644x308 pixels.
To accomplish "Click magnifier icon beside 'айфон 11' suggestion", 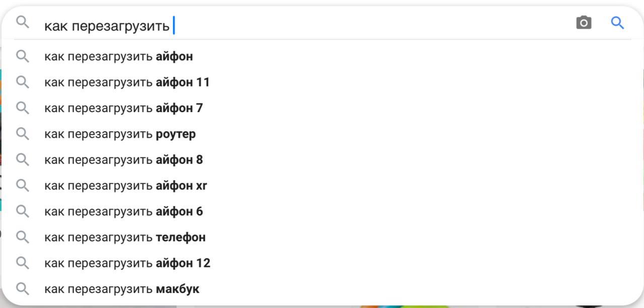I will pos(23,82).
